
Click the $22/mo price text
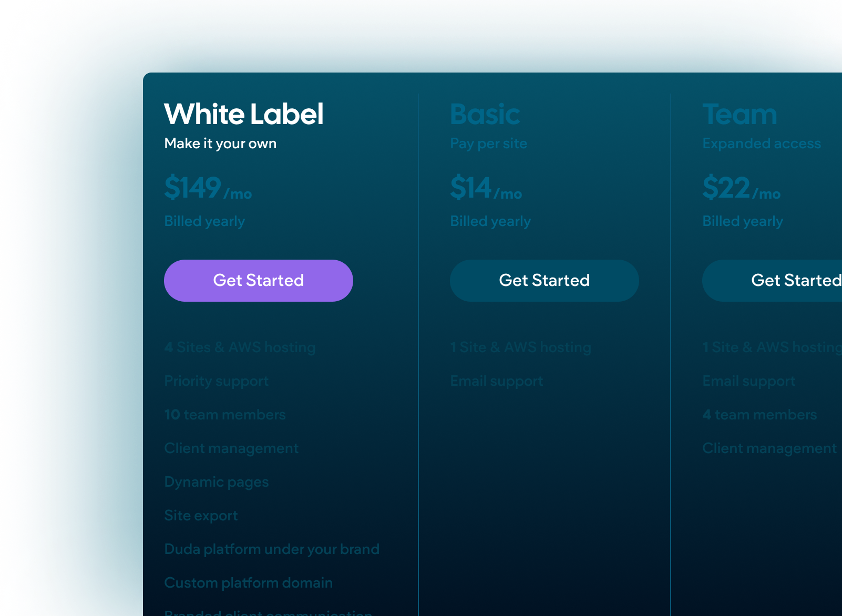pos(742,189)
